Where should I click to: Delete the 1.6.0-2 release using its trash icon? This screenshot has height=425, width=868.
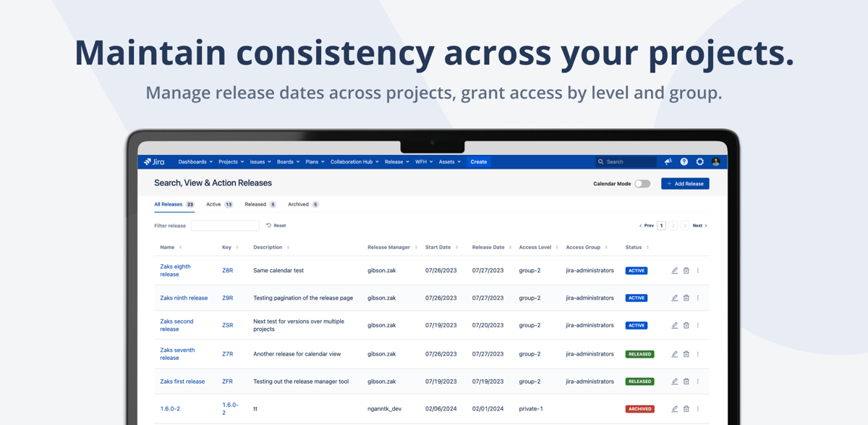(686, 408)
